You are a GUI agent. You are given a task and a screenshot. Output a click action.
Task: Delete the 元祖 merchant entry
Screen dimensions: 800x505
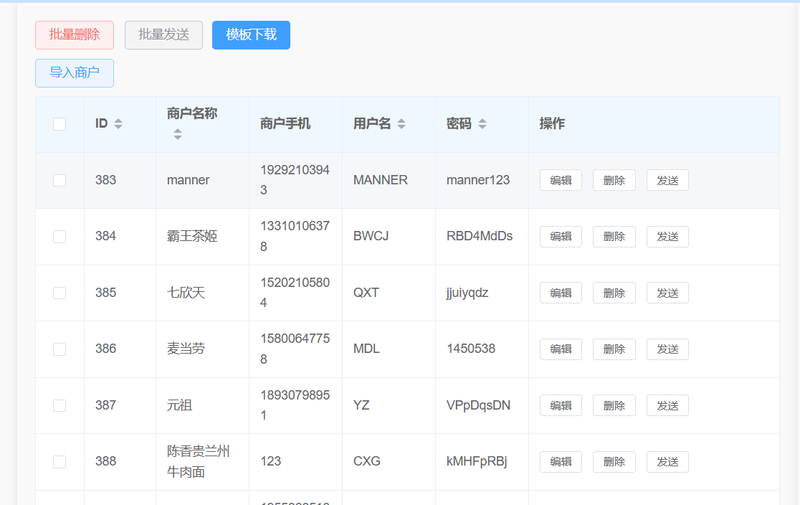[x=614, y=405]
